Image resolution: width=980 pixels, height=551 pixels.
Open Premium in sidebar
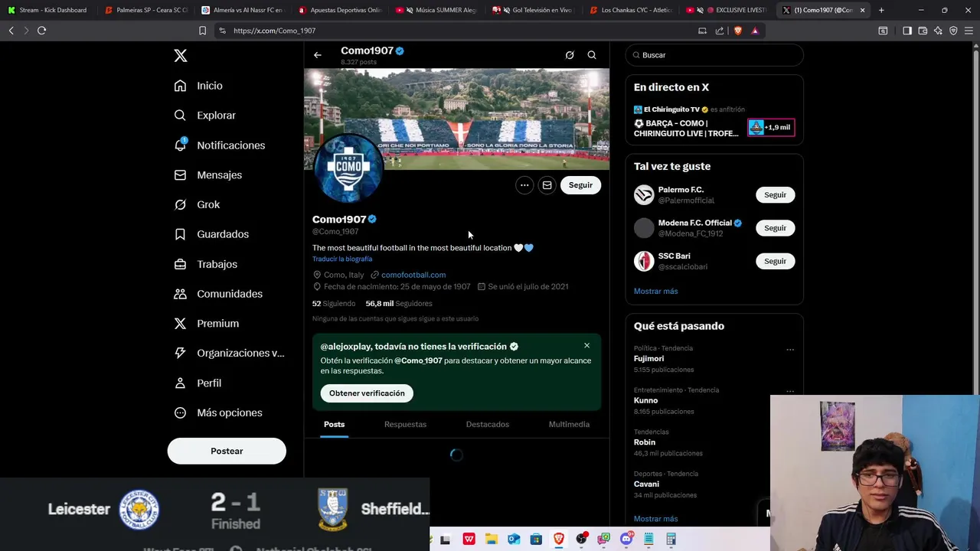coord(206,324)
